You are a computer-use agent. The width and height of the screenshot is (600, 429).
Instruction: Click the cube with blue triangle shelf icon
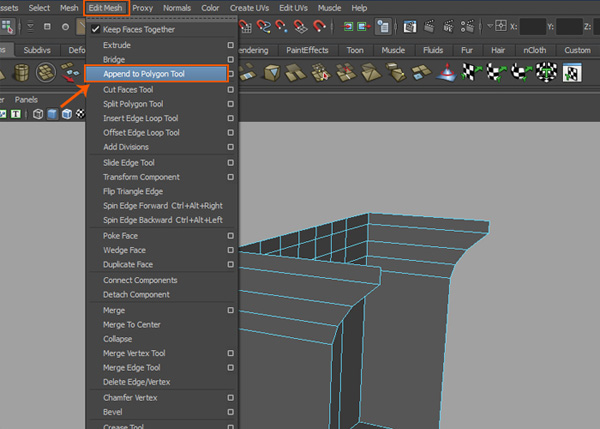[x=272, y=72]
